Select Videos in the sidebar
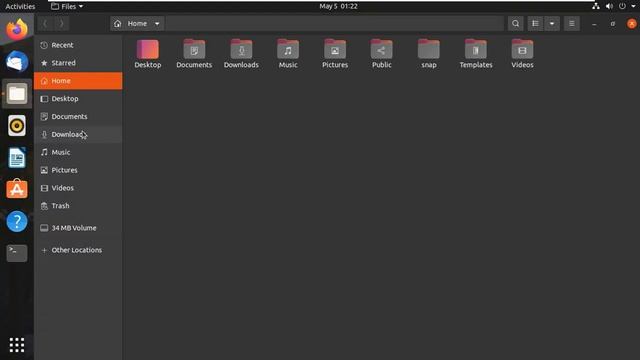This screenshot has width=640, height=360. tap(78, 188)
